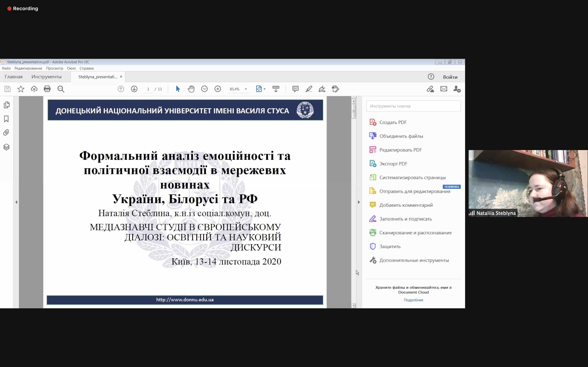Click the Print file icon
Screen dimensions: 588x367
(x=47, y=89)
